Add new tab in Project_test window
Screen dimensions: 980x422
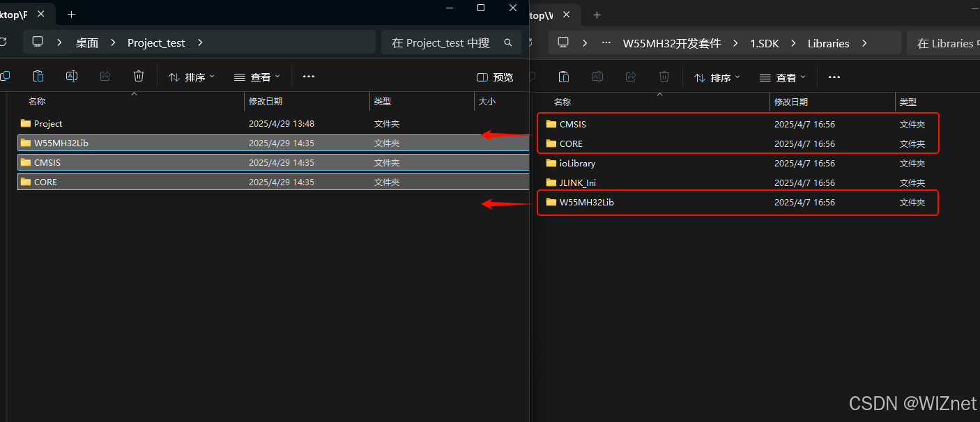[x=71, y=14]
